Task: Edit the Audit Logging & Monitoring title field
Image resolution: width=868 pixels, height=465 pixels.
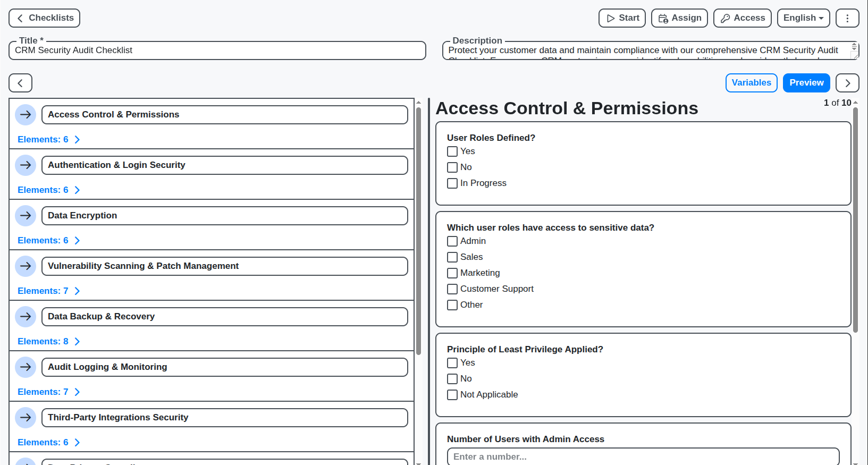Action: pyautogui.click(x=225, y=367)
